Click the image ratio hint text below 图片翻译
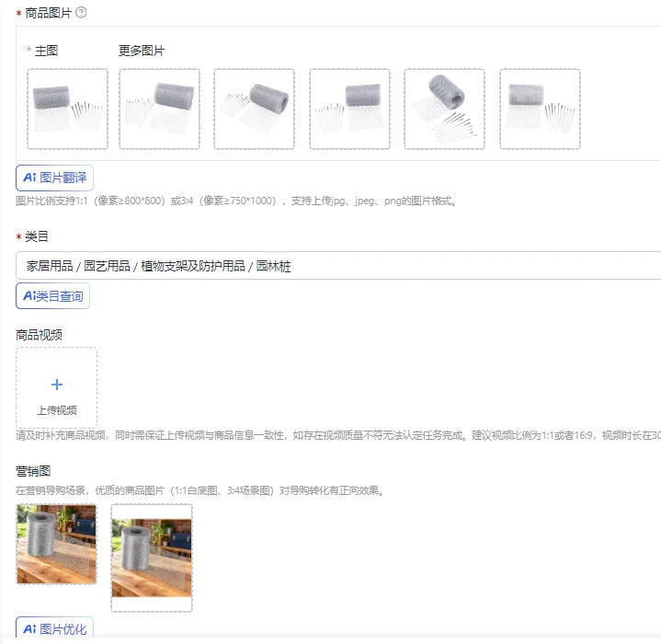661x644 pixels. (x=237, y=201)
